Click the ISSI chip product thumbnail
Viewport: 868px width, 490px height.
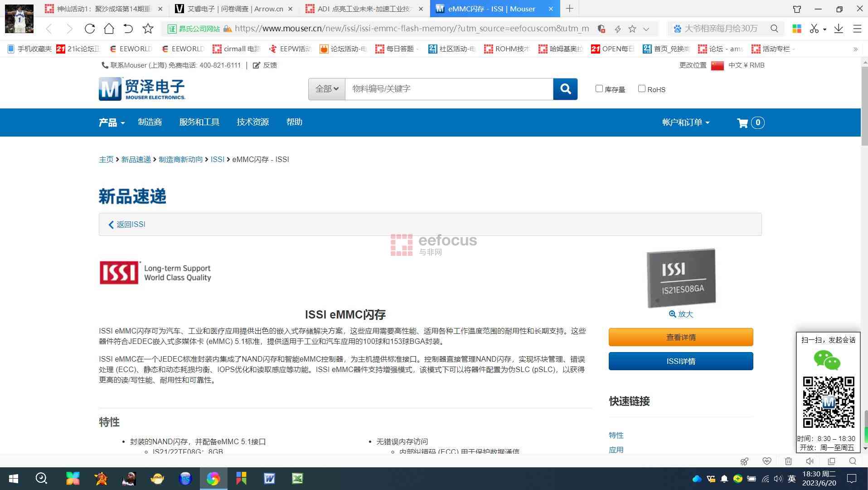[x=681, y=278]
